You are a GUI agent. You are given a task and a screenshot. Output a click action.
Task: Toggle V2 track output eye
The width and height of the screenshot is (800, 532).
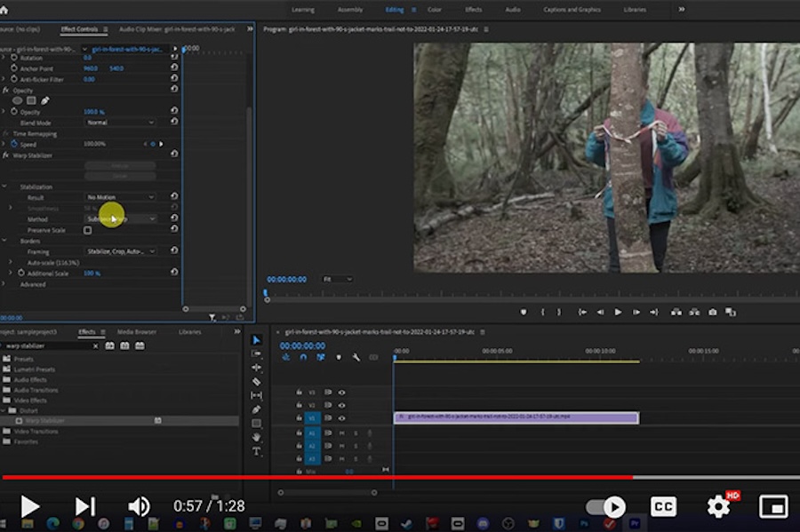coord(342,405)
